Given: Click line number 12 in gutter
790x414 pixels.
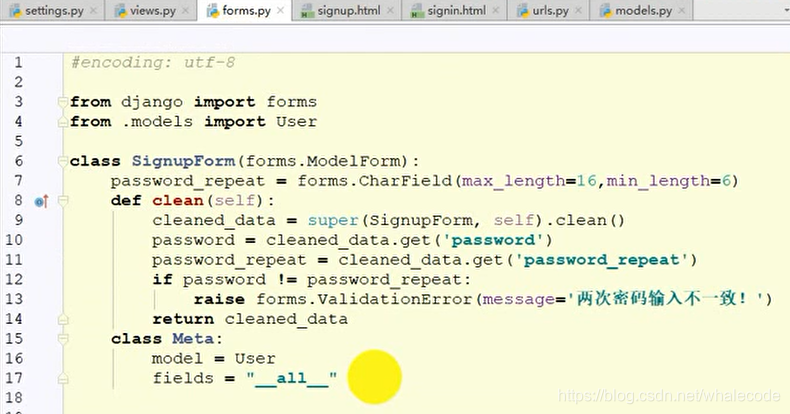Looking at the screenshot, I should point(14,280).
